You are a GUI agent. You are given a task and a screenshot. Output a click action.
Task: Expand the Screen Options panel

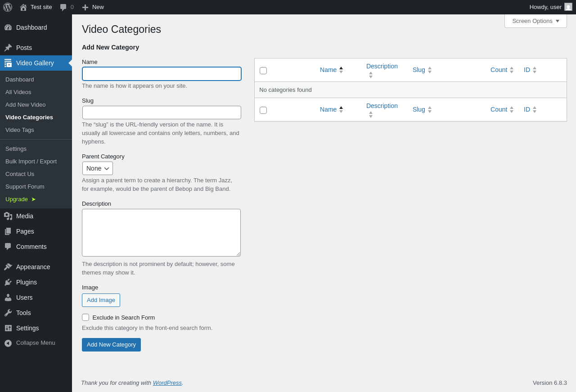pos(535,21)
